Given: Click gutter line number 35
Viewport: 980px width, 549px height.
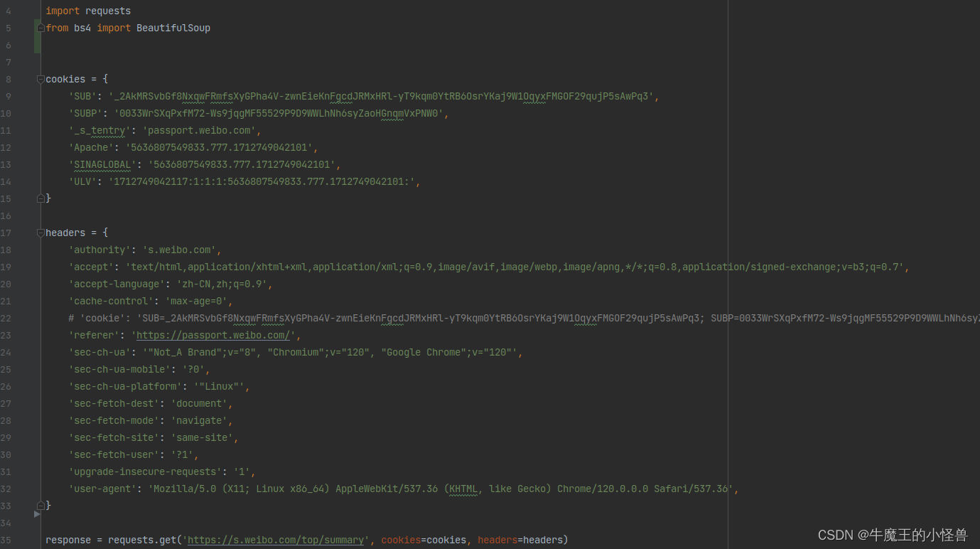Looking at the screenshot, I should tap(6, 540).
